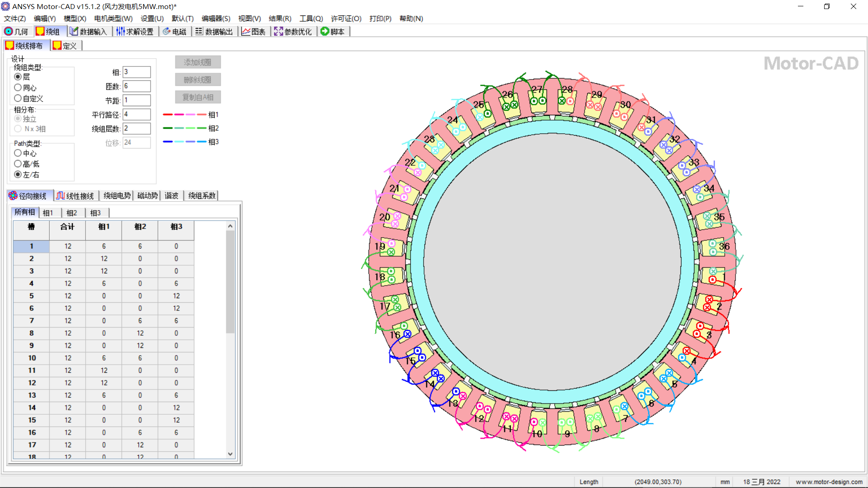868x488 pixels.
Task: Choose 中心 path type option
Action: pos(18,153)
